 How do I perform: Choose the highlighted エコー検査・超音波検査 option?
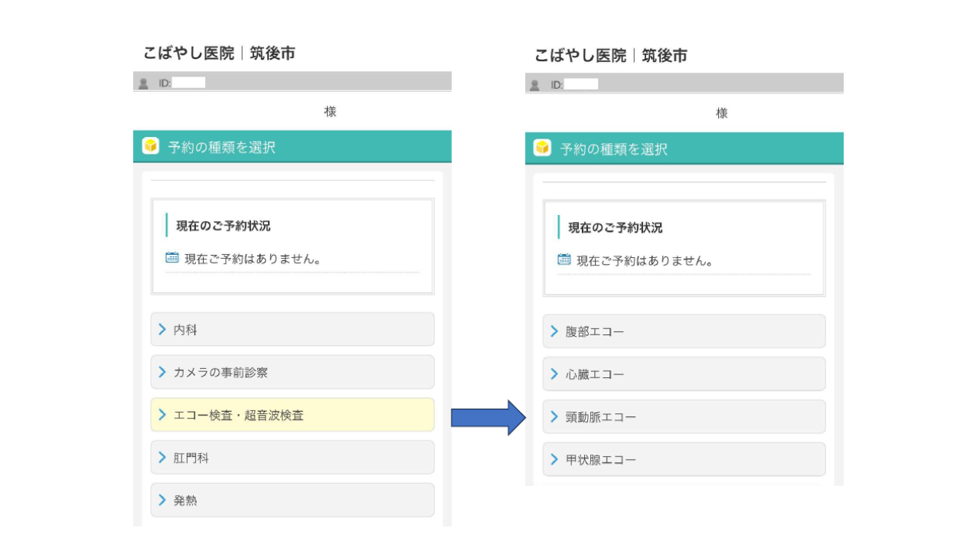(x=292, y=415)
